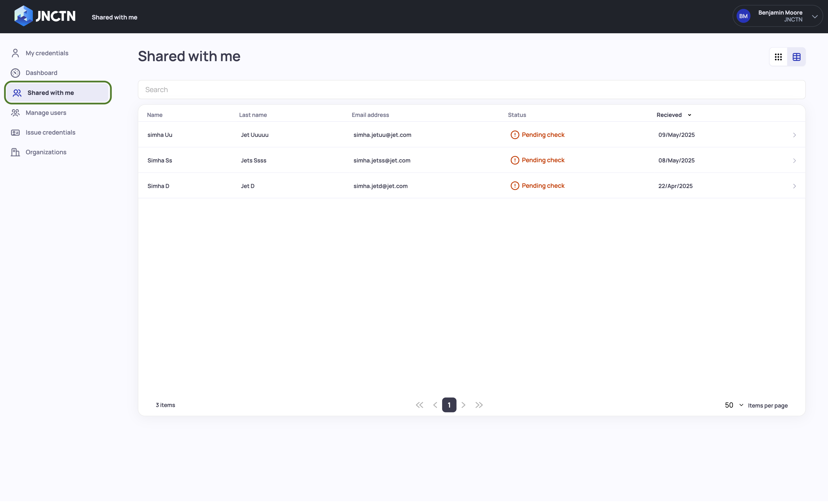Jump to last page double arrow
Viewport: 828px width, 504px height.
(479, 405)
